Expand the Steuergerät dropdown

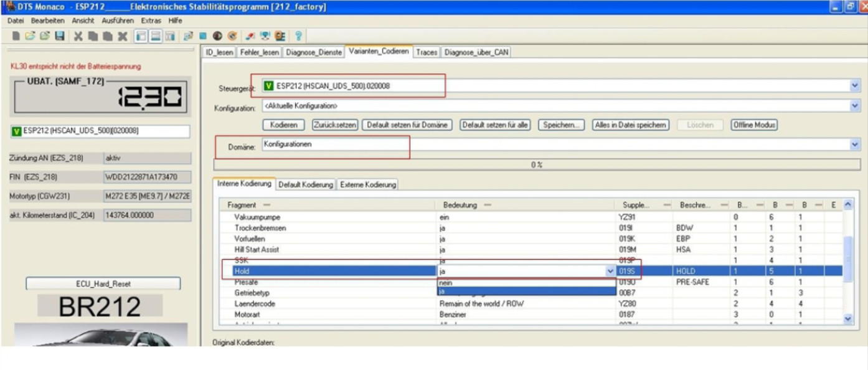click(855, 86)
